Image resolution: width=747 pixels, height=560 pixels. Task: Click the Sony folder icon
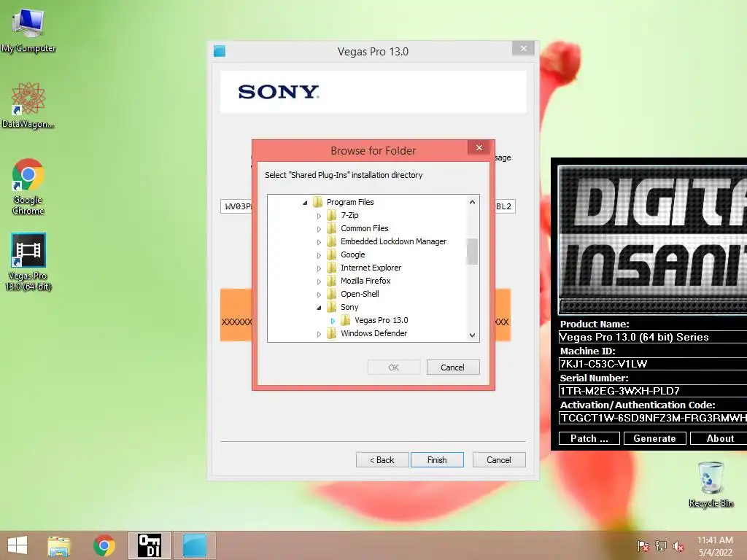tap(332, 307)
